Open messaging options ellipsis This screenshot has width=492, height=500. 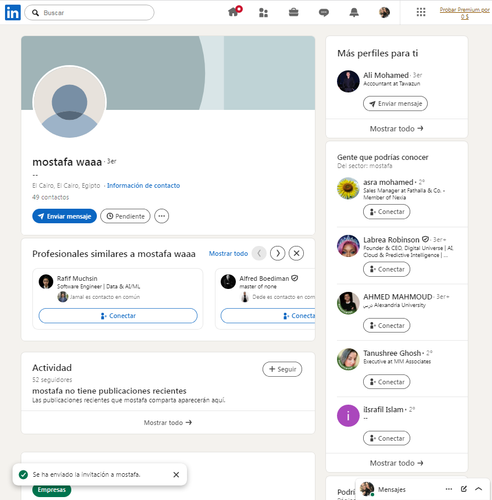point(449,489)
